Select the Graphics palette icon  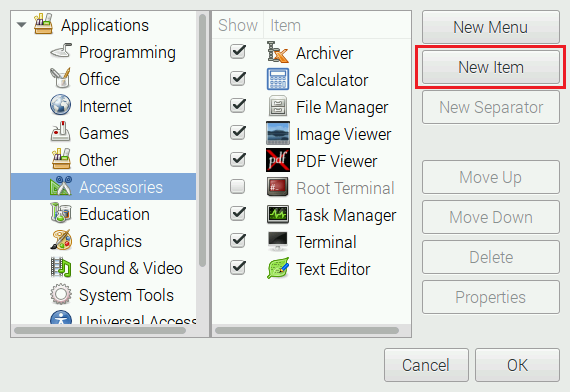[x=61, y=240]
